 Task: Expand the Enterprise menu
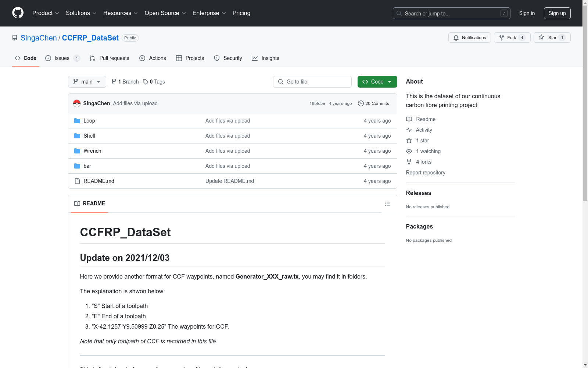[209, 13]
